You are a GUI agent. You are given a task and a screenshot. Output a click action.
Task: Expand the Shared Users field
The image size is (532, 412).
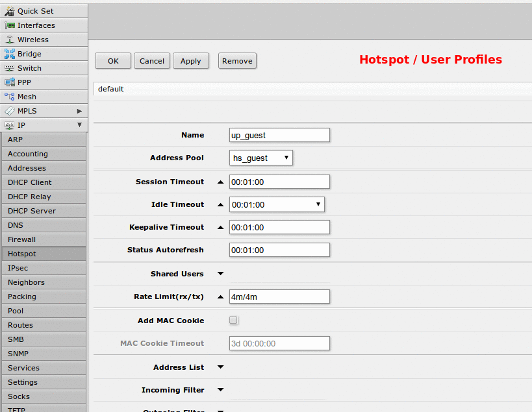[x=221, y=273]
